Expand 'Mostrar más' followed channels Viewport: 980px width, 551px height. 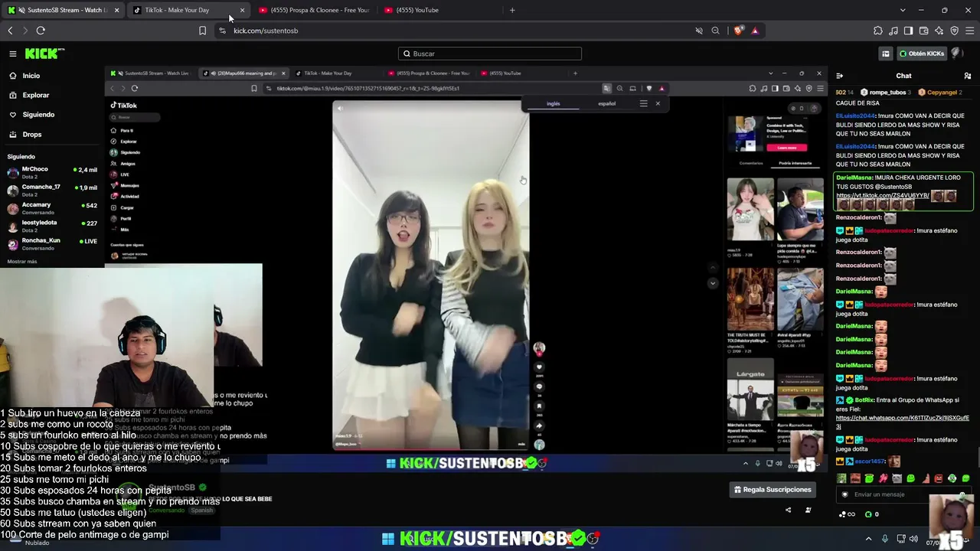pos(22,262)
